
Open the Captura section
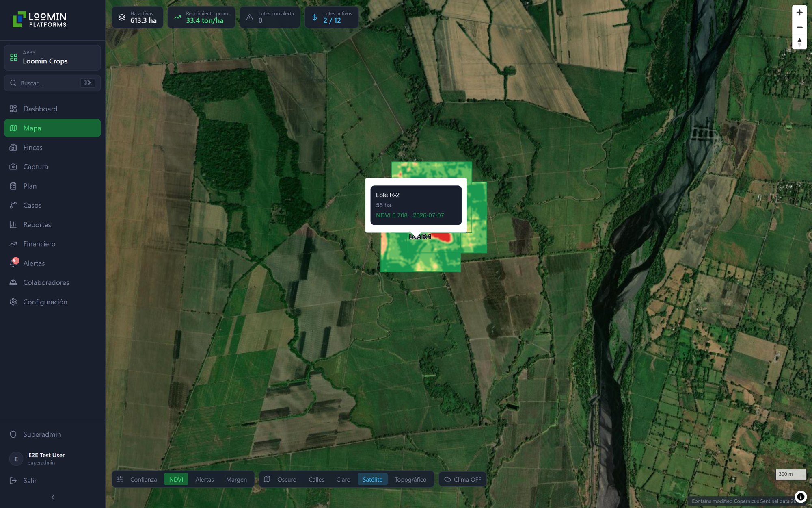[x=52, y=167]
